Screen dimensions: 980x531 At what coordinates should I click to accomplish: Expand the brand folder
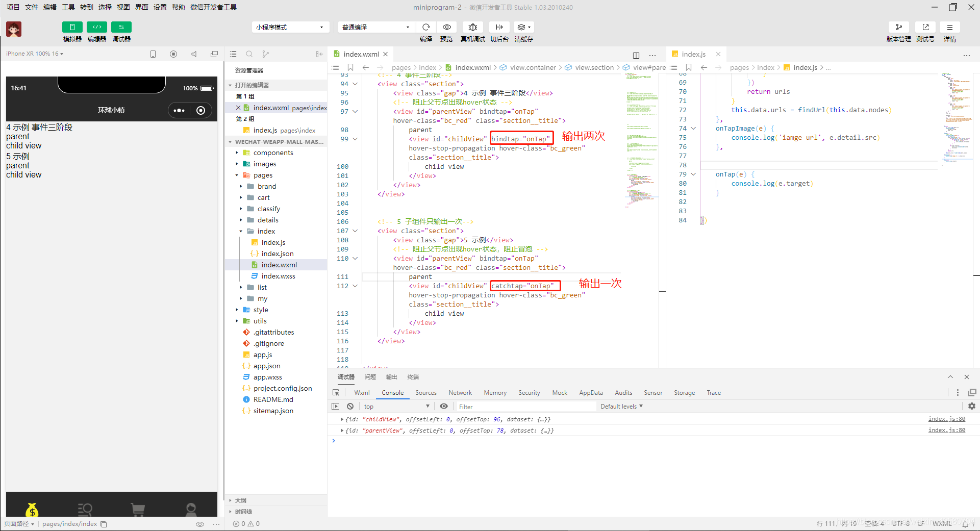(x=241, y=186)
